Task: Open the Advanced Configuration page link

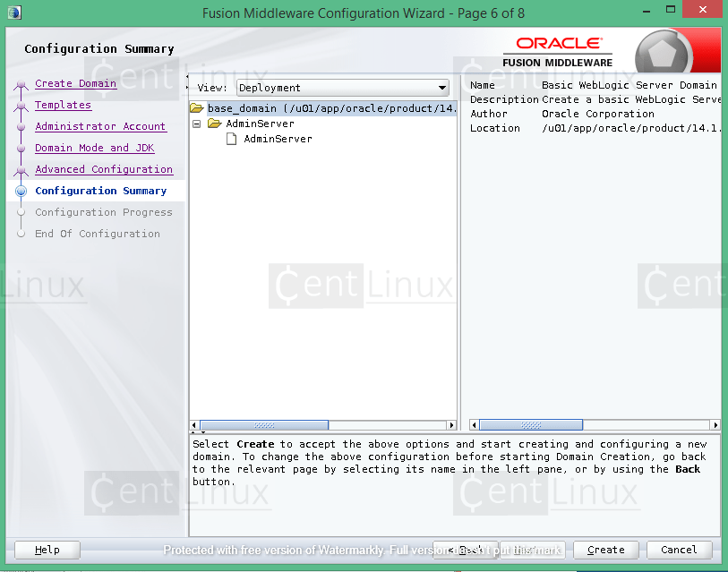Action: point(104,169)
